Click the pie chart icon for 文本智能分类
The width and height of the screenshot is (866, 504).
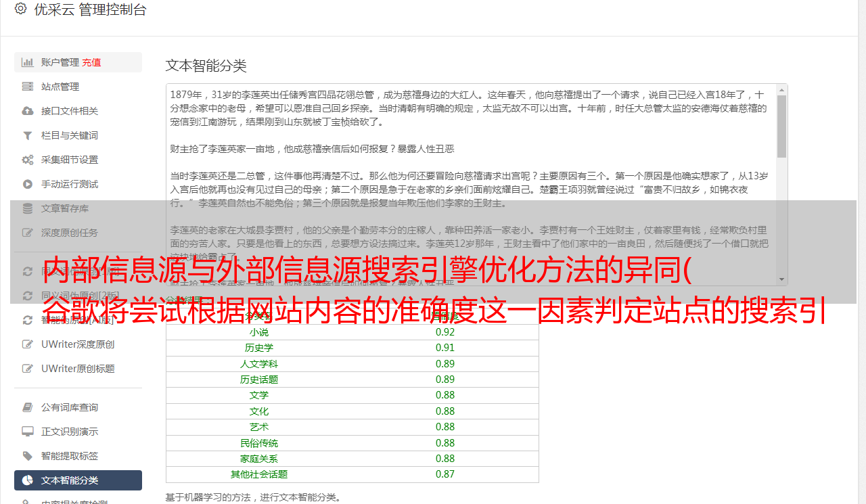click(x=28, y=480)
